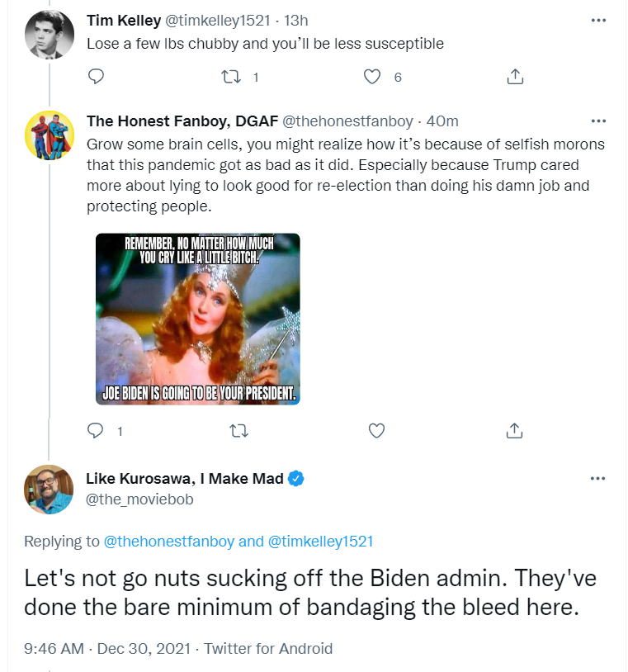
Task: Open reply icon on Honest Fanboy tweet
Action: pyautogui.click(x=95, y=430)
